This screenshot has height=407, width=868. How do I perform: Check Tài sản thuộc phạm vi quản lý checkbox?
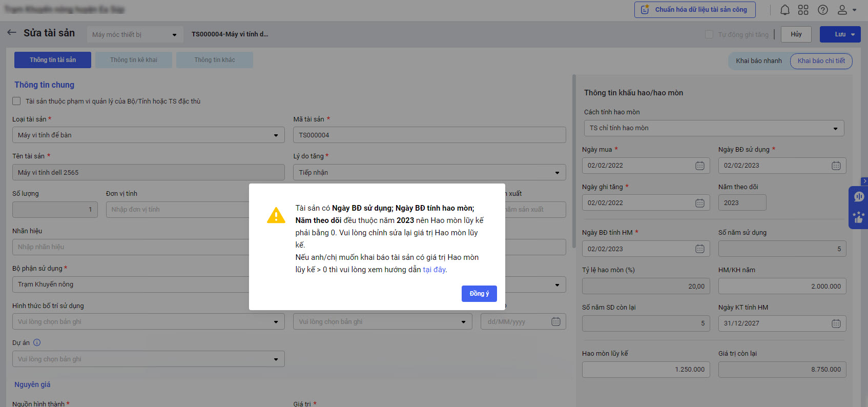pos(17,101)
